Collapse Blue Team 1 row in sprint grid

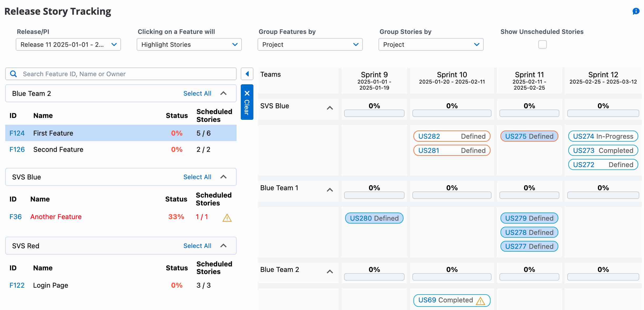pos(330,190)
